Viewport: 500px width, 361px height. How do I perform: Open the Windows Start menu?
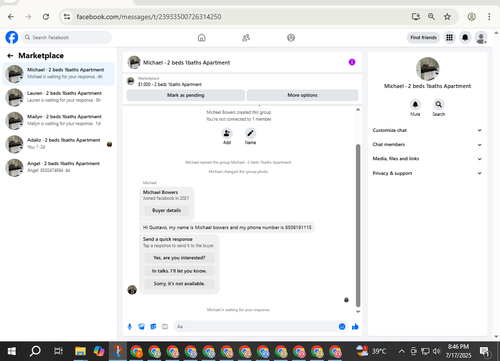coord(12,351)
